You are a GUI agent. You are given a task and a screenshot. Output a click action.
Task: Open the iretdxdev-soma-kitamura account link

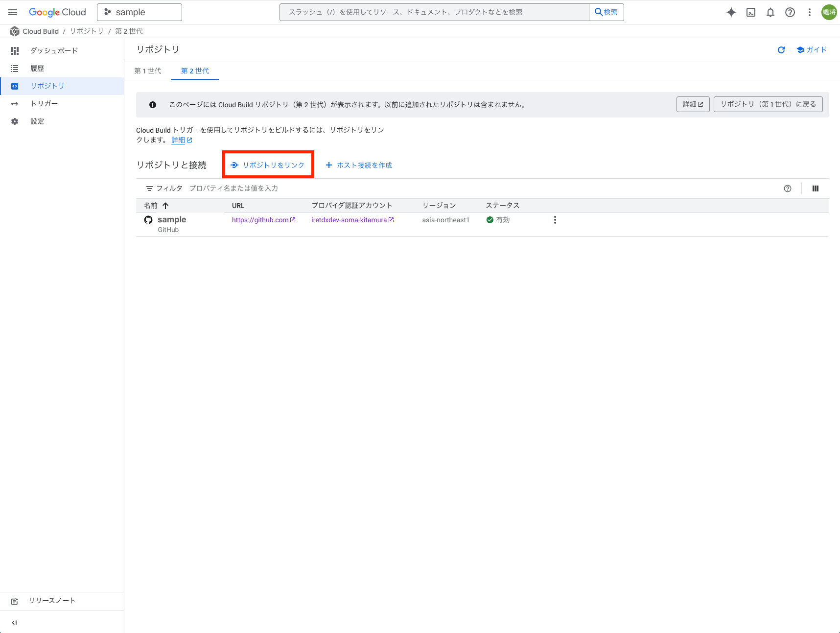click(352, 220)
